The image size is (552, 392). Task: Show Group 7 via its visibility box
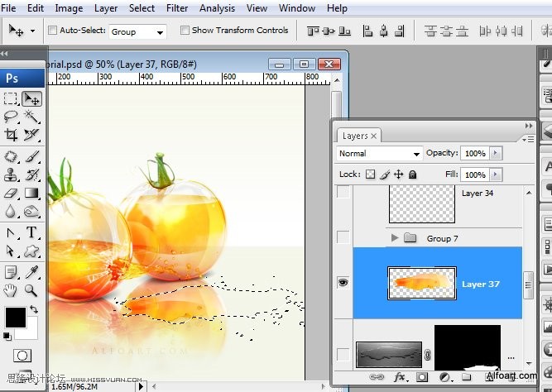(x=343, y=238)
